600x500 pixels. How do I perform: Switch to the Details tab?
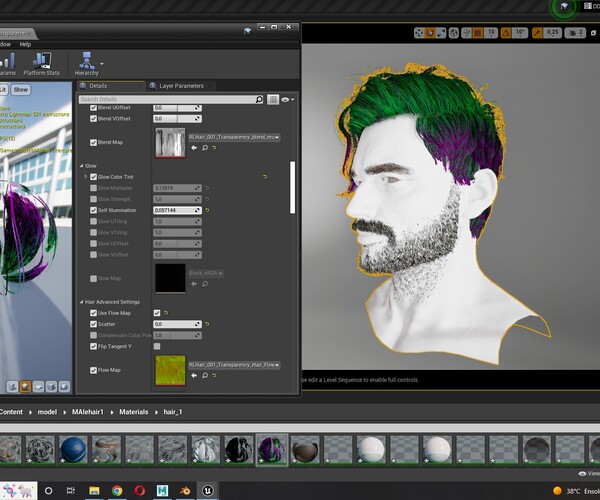[98, 86]
